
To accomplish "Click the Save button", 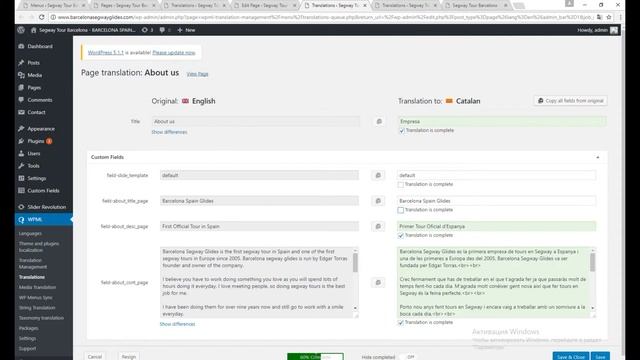I will [600, 356].
